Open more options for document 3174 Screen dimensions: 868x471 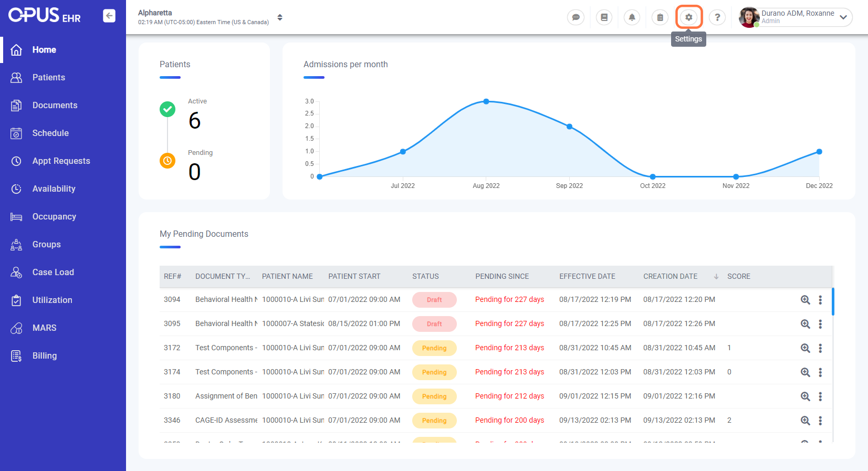[820, 372]
